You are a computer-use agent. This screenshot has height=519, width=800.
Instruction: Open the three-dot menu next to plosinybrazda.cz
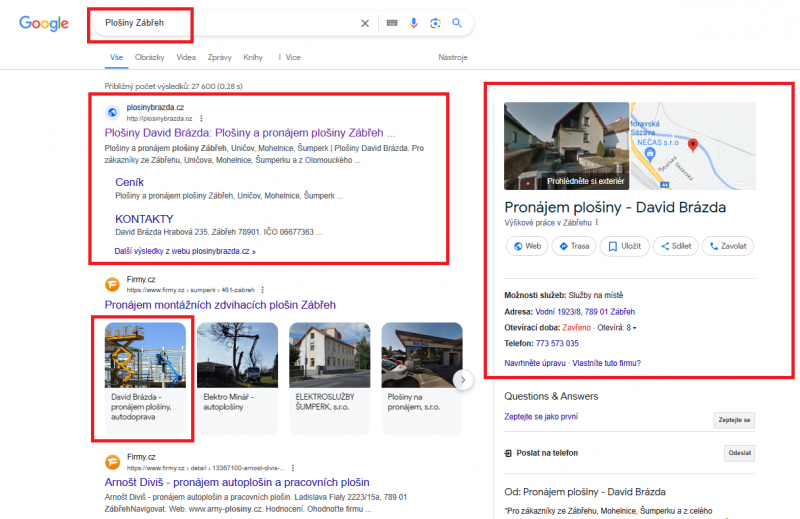pos(202,118)
